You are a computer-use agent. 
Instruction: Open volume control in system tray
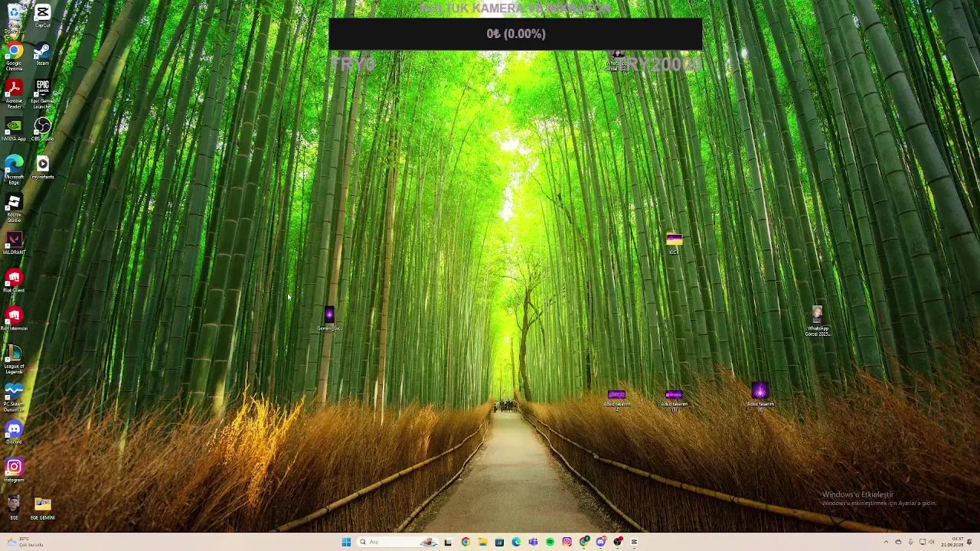(x=932, y=542)
